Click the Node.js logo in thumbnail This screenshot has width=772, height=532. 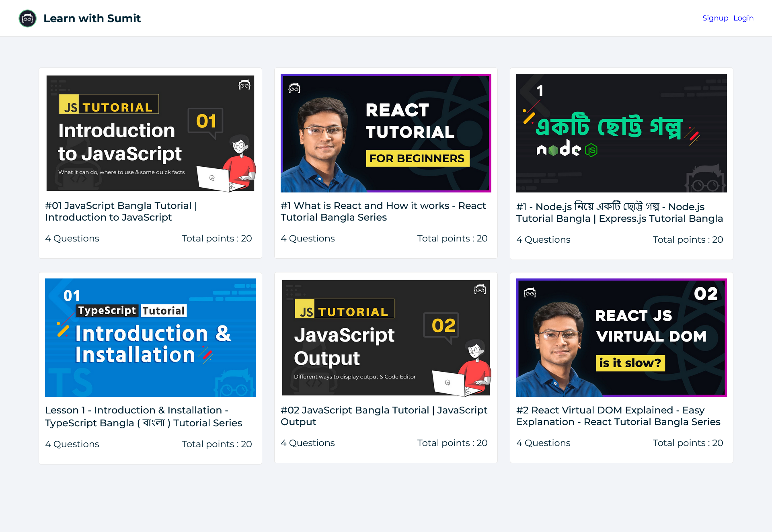coord(567,149)
